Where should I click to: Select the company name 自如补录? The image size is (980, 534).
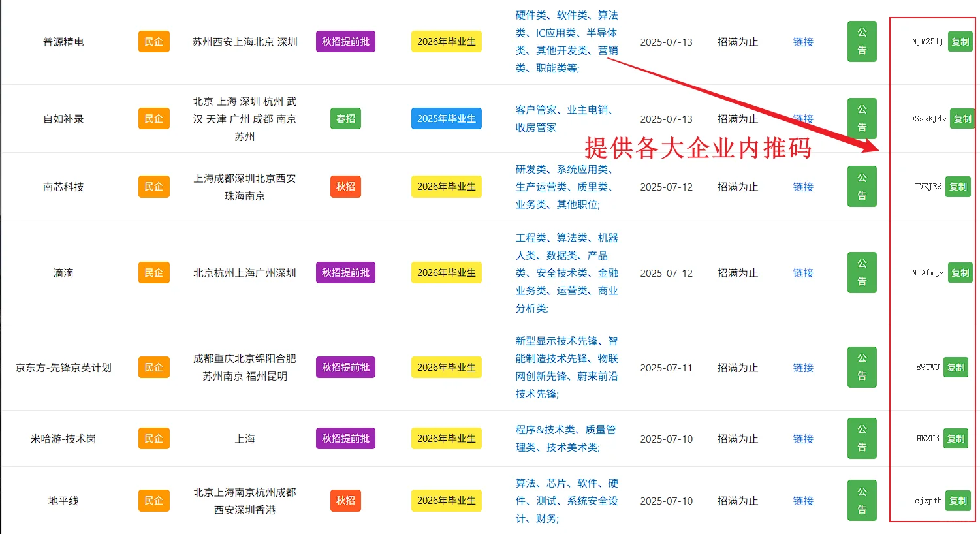(63, 119)
